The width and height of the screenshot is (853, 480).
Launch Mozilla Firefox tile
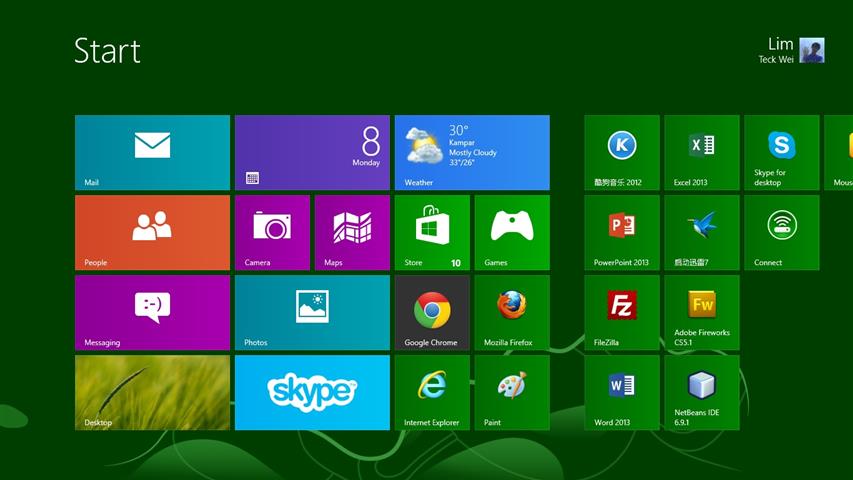[512, 312]
